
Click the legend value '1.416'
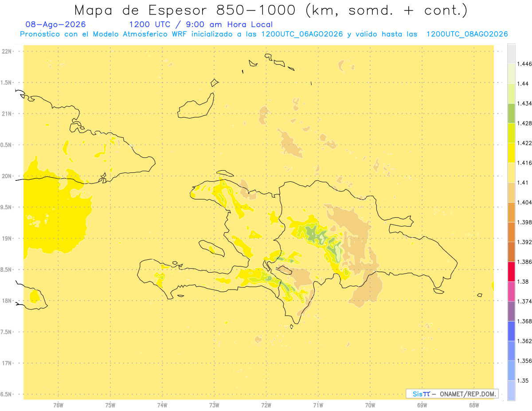(x=524, y=163)
